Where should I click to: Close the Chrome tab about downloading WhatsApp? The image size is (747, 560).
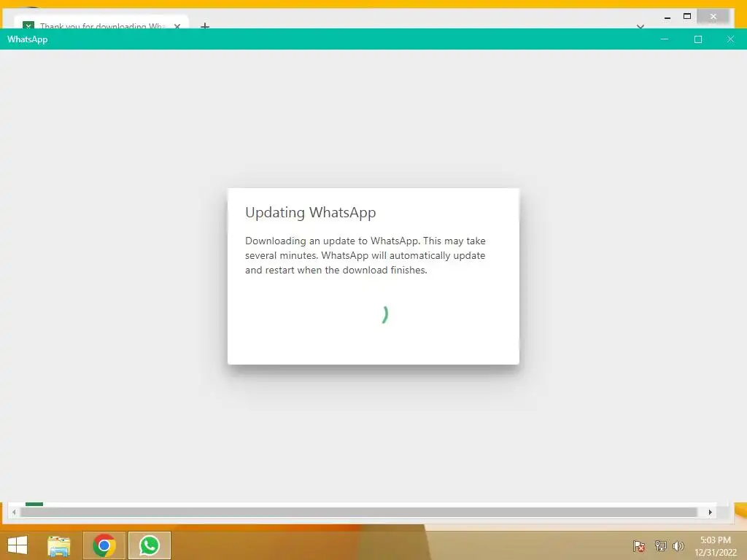pyautogui.click(x=177, y=26)
